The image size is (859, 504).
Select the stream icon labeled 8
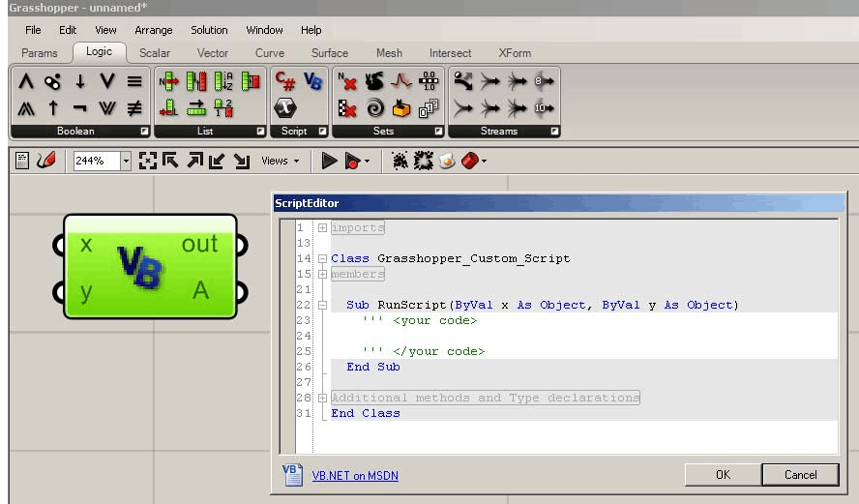[x=544, y=81]
